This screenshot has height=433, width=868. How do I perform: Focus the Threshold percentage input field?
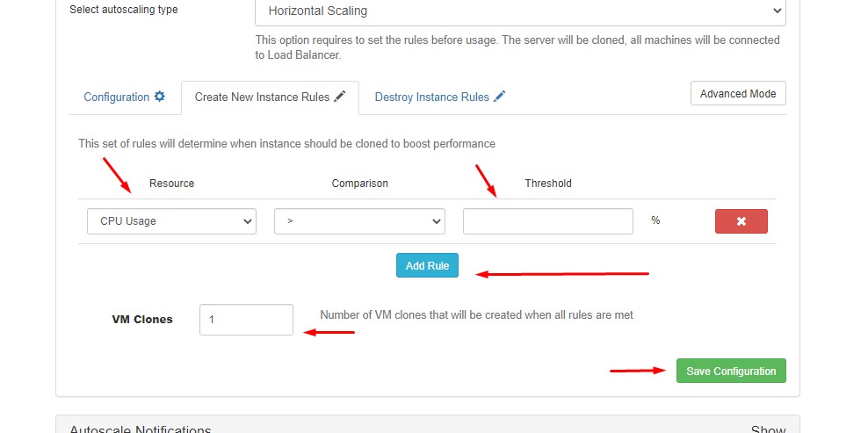[x=547, y=221]
